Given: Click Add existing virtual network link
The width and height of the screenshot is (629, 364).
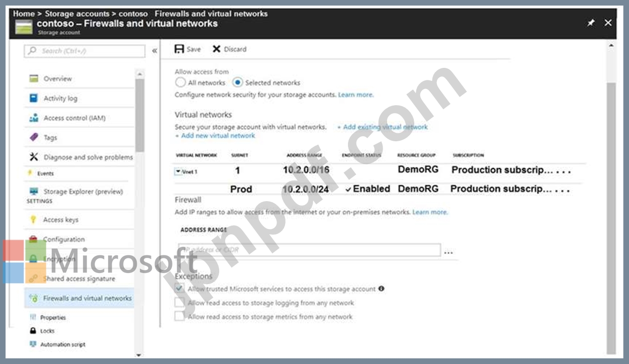Looking at the screenshot, I should click(x=383, y=127).
